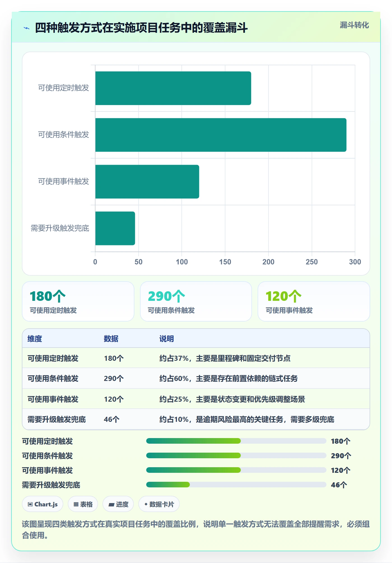
Task: Click the 可使用定时触发 bar in chart
Action: [x=173, y=88]
